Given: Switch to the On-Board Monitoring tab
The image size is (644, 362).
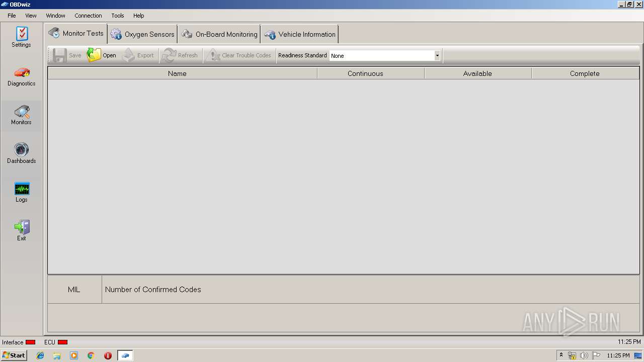Looking at the screenshot, I should coord(219,34).
